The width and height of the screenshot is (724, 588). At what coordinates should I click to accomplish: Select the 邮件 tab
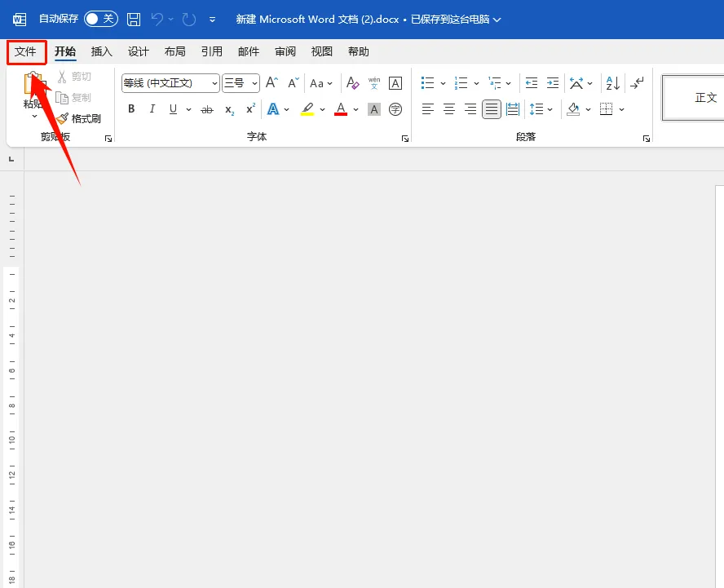point(249,51)
